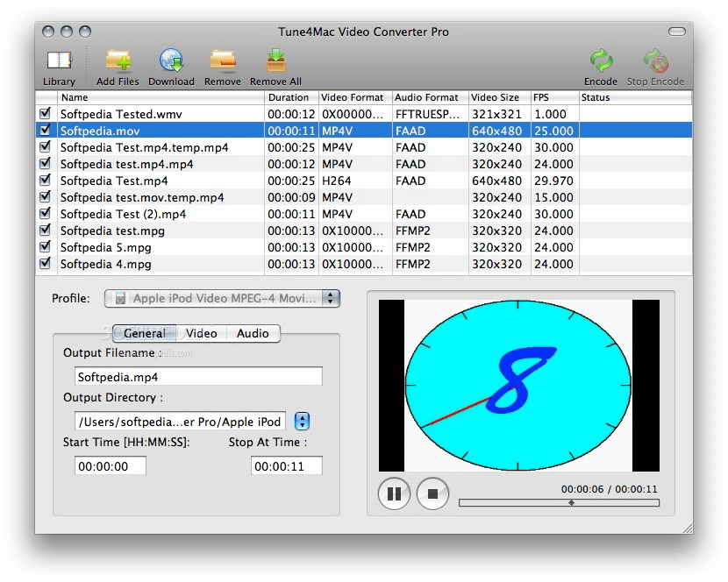Start encoding with the Encode icon
728x582 pixels.
[x=601, y=61]
